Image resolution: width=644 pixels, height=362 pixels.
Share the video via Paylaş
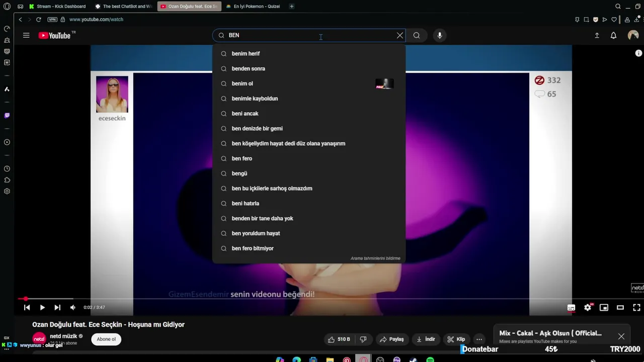pos(391,339)
